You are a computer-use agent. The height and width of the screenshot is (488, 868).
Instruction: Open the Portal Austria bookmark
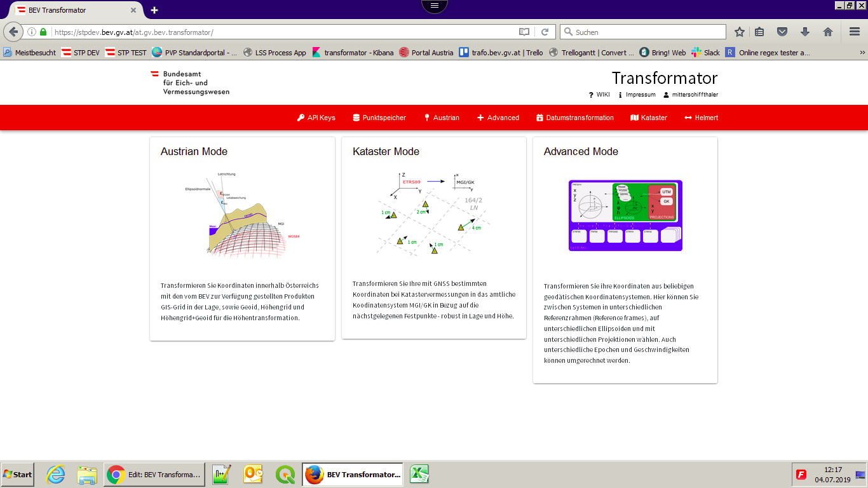(x=426, y=53)
